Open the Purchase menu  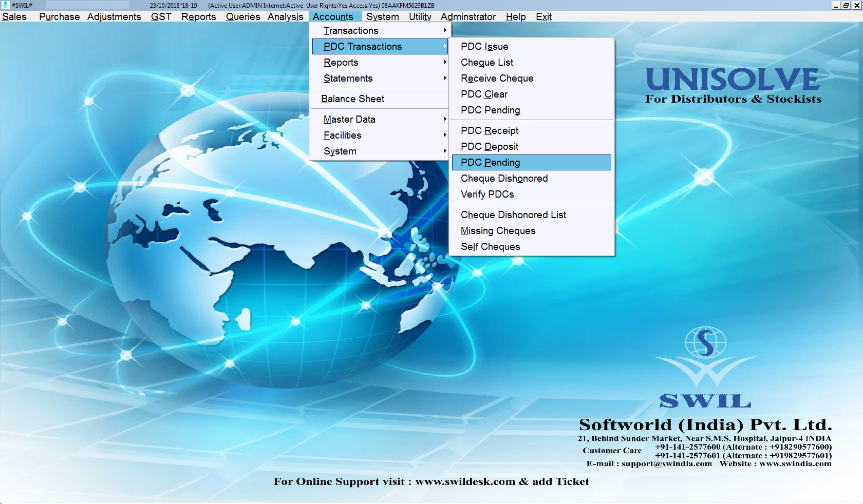[60, 17]
